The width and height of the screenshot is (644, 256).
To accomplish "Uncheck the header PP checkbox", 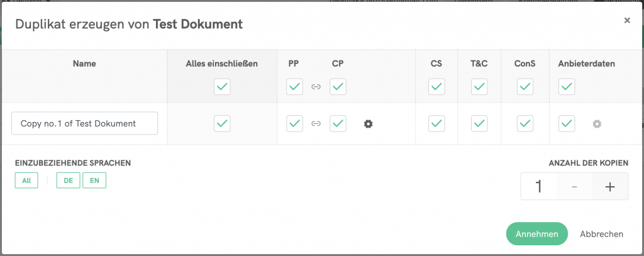I will pyautogui.click(x=294, y=86).
